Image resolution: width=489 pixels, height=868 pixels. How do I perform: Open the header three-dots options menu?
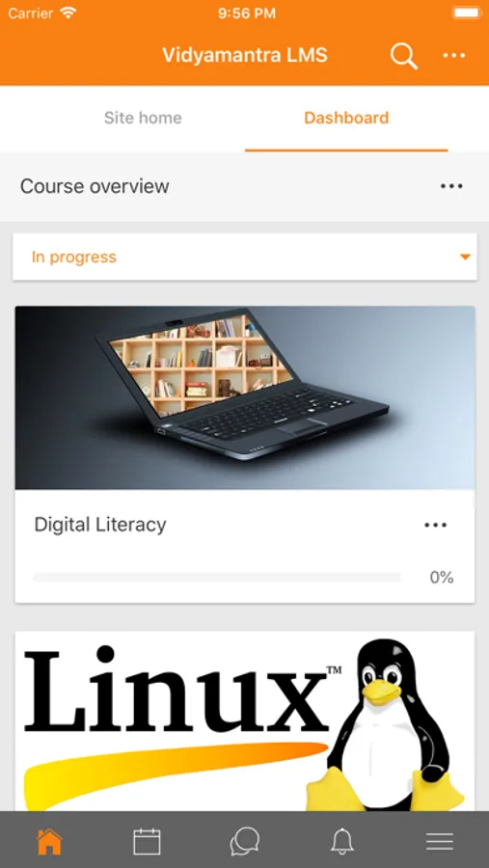pos(453,55)
